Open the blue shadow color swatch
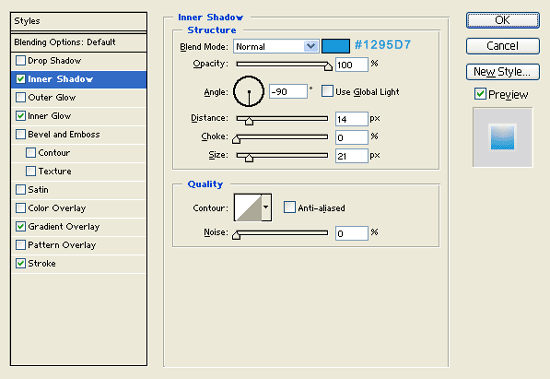Screen dimensions: 550x379 (335, 46)
